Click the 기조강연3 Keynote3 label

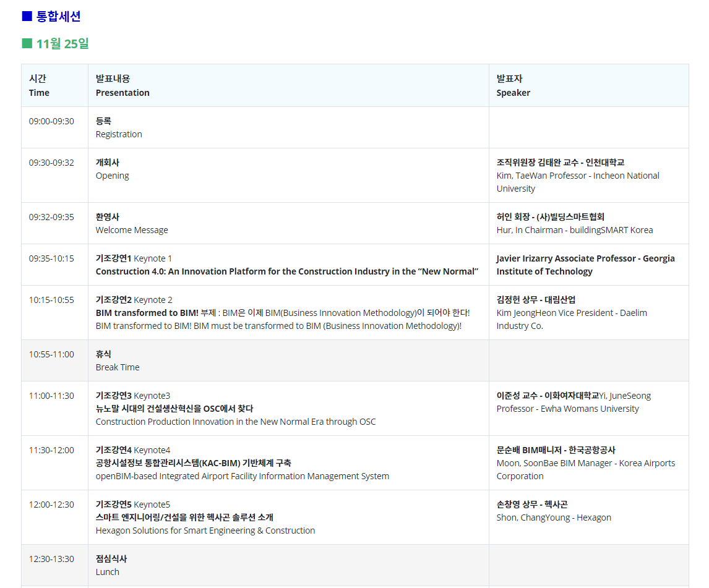coord(133,396)
